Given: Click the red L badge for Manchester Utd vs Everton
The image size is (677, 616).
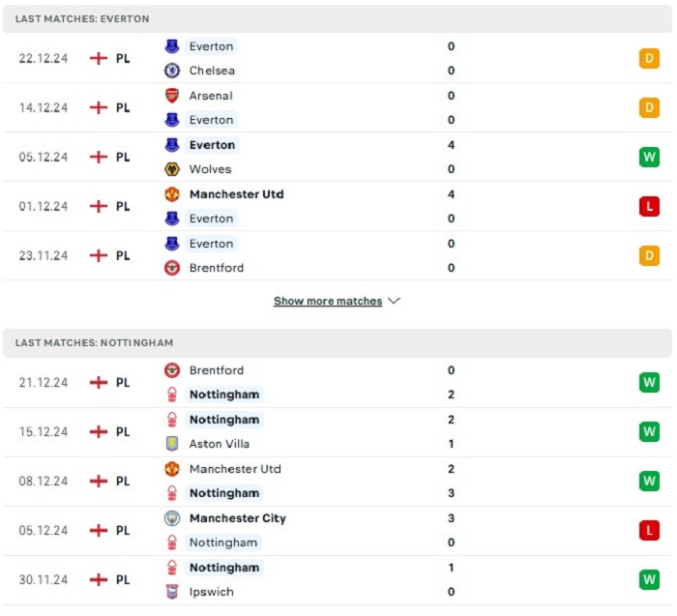Looking at the screenshot, I should [649, 206].
